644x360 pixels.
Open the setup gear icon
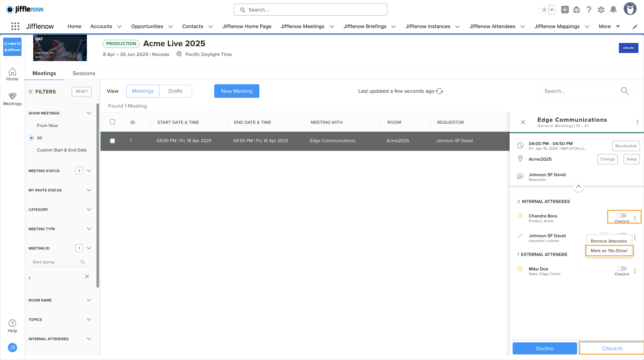(x=601, y=10)
